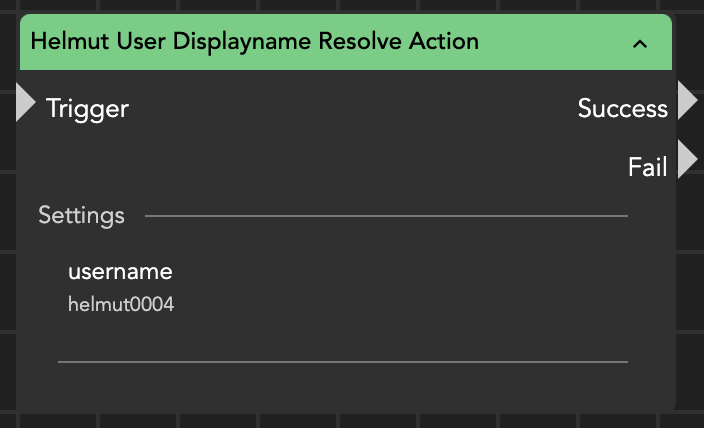
Task: Click the bottom divider below helmut0004
Action: tap(342, 361)
